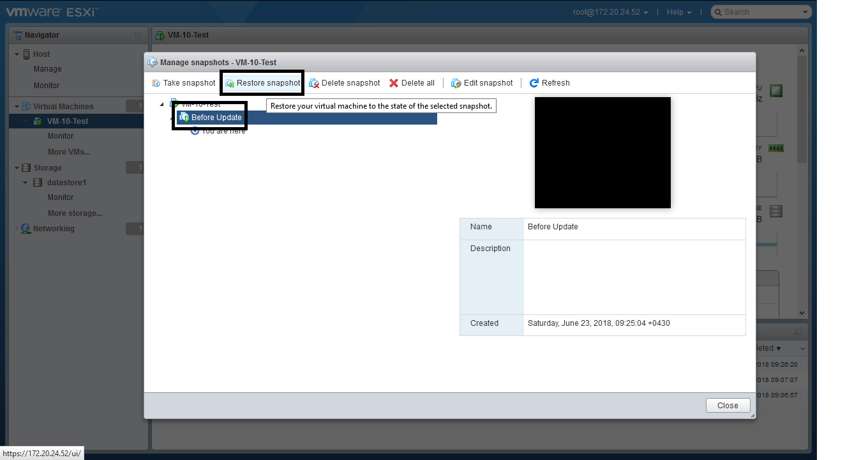Screen dimensions: 868x460
Task: Click the datastore1 icon in Navigator
Action: click(38, 183)
